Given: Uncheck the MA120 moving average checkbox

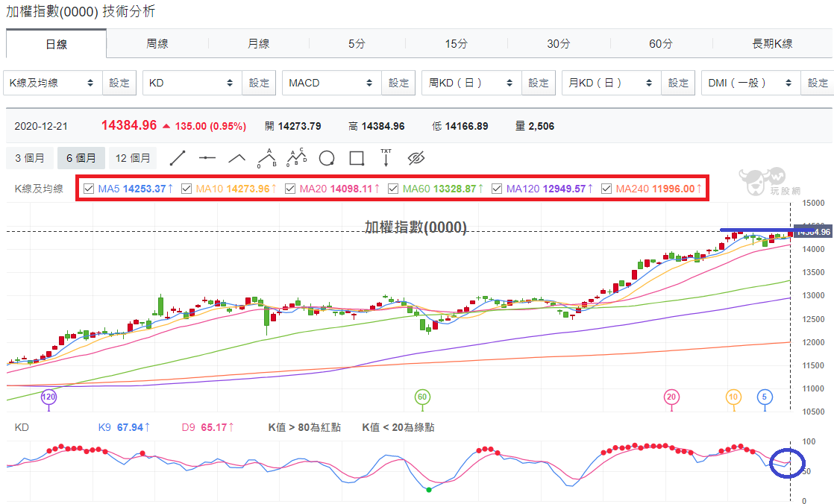Looking at the screenshot, I should [497, 189].
